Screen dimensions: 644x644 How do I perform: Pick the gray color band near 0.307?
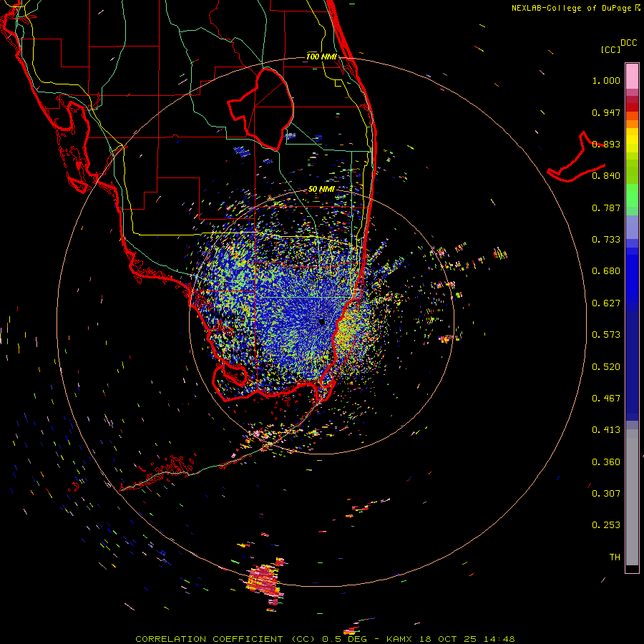click(x=632, y=497)
